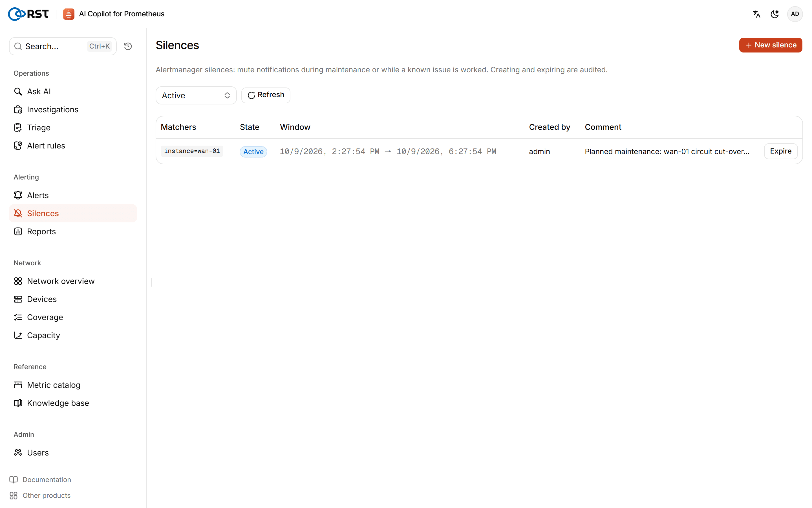This screenshot has height=508, width=812.
Task: Create a New silence
Action: 770,45
